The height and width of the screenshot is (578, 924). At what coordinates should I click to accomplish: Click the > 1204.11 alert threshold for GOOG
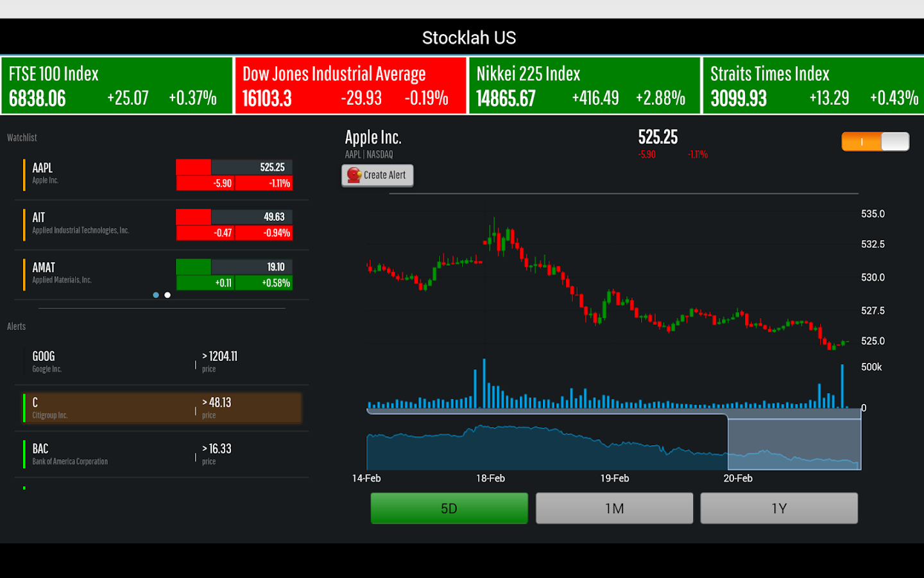(219, 356)
